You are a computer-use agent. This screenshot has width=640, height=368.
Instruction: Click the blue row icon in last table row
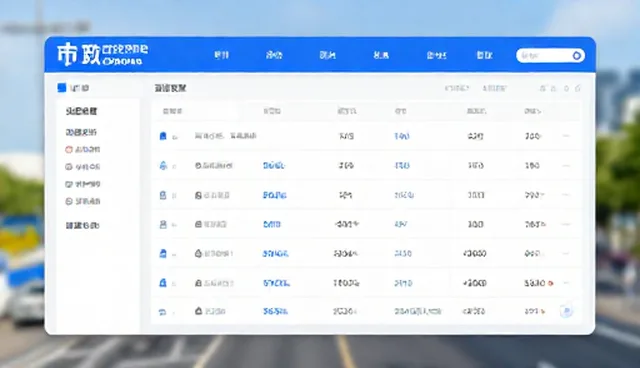pyautogui.click(x=162, y=312)
